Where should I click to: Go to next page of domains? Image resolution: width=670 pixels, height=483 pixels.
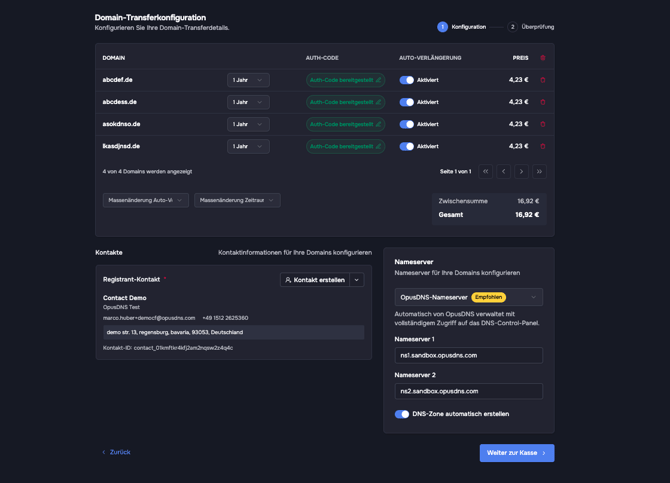pos(521,171)
